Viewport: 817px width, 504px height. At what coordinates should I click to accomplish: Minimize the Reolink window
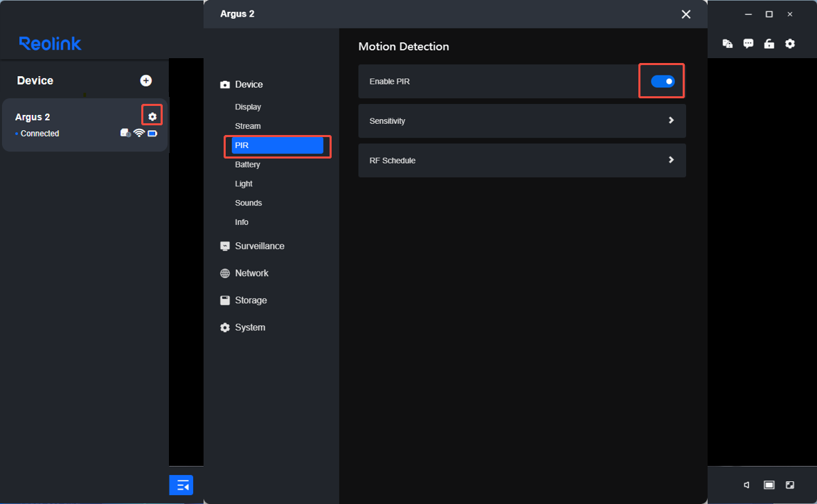748,14
